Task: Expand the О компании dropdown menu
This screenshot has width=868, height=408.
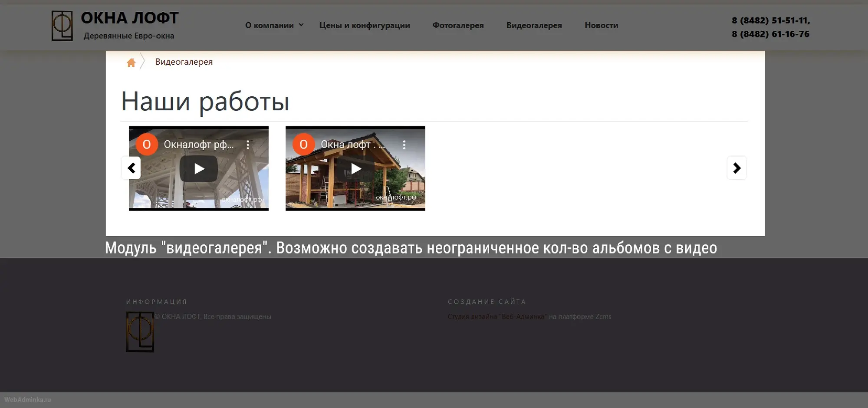Action: pos(274,25)
